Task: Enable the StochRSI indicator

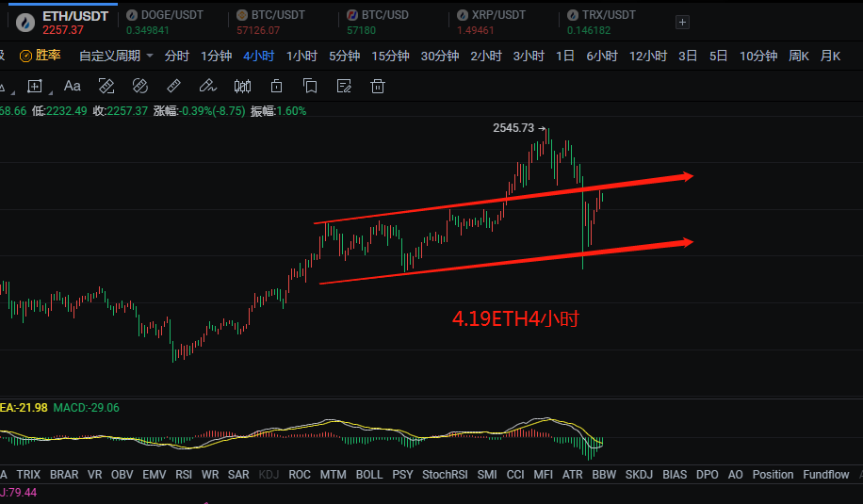Action: tap(445, 474)
